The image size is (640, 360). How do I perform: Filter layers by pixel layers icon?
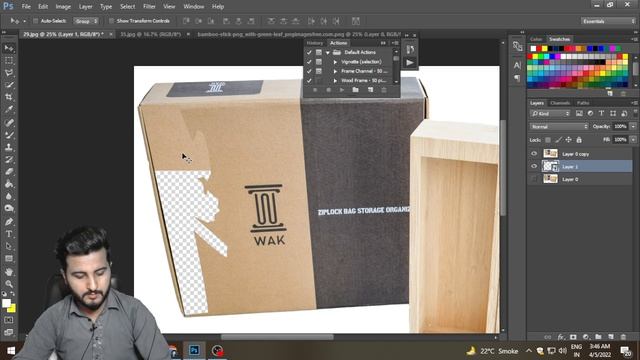coord(579,113)
